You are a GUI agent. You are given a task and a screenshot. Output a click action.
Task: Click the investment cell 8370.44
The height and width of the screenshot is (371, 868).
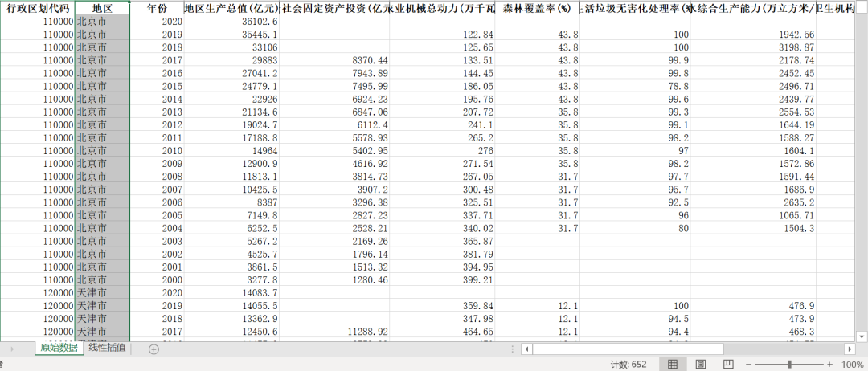click(334, 60)
